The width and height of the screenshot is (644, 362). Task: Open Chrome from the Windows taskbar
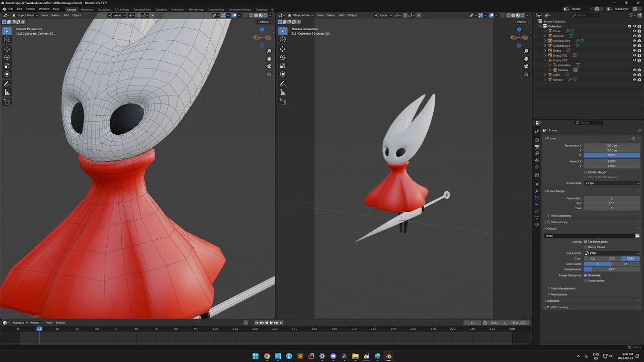point(267,356)
